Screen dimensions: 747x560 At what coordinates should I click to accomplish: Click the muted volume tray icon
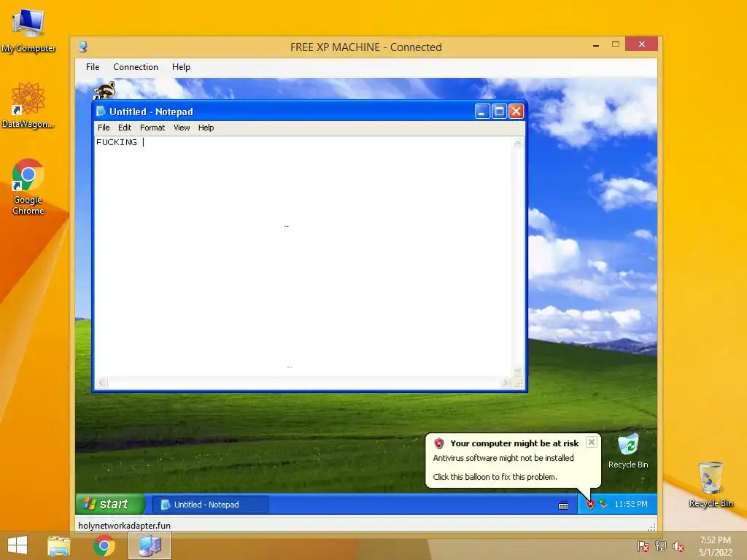(x=678, y=546)
